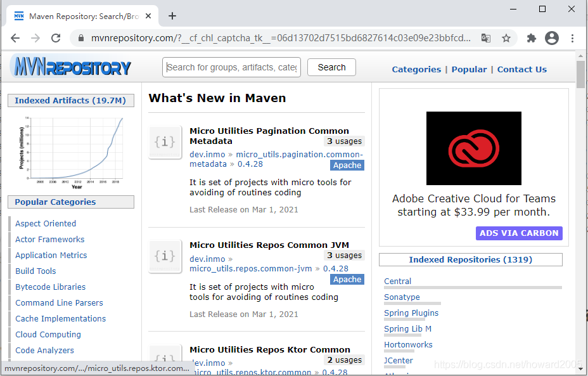Open Adobe Creative Cloud for Teams ad text
Screen dimensions: 588x376
pyautogui.click(x=473, y=205)
